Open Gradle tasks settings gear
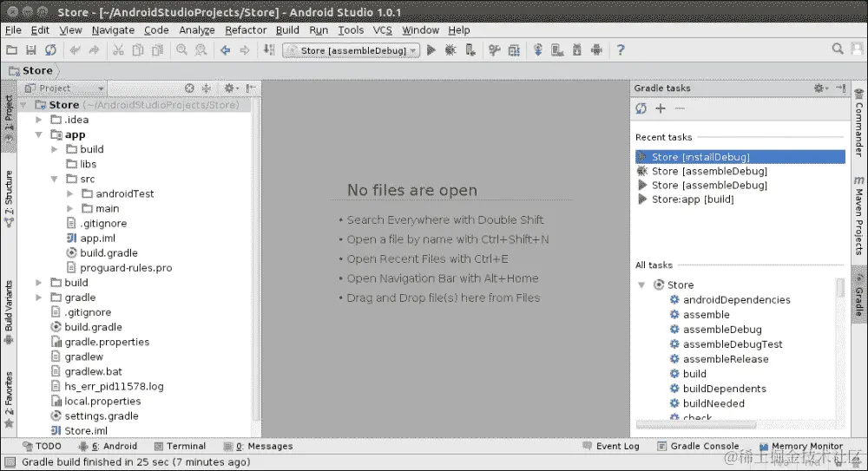 [x=820, y=88]
